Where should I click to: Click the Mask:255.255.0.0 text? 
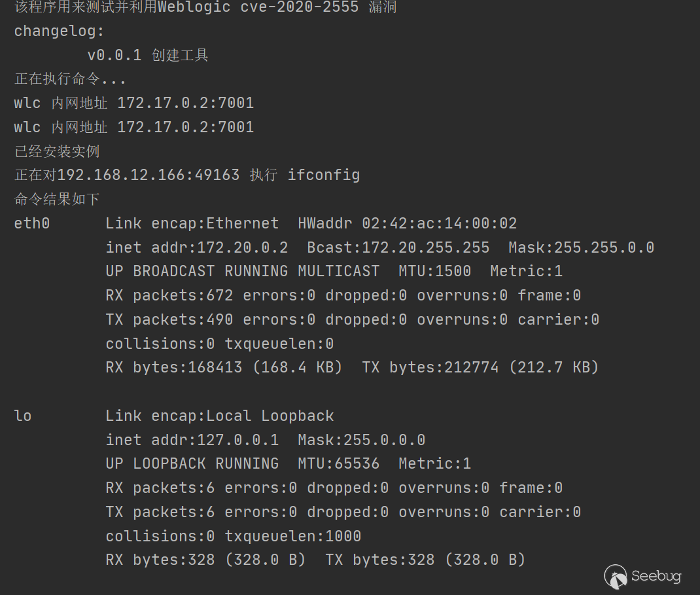(x=581, y=247)
